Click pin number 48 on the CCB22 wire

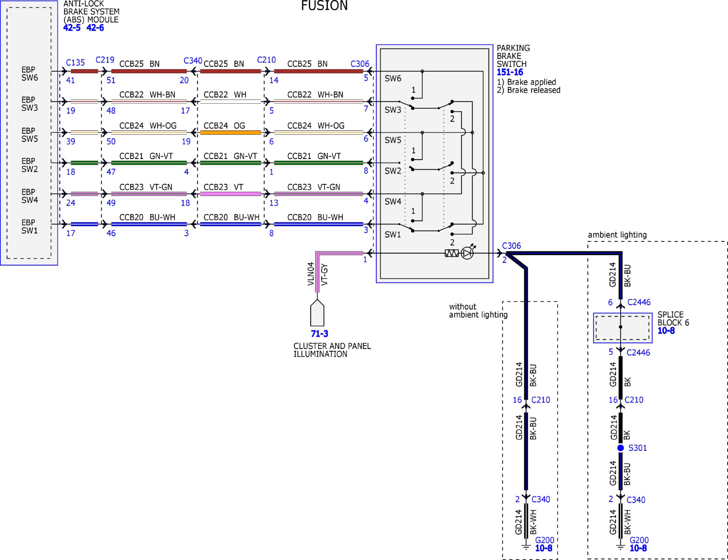pos(111,111)
